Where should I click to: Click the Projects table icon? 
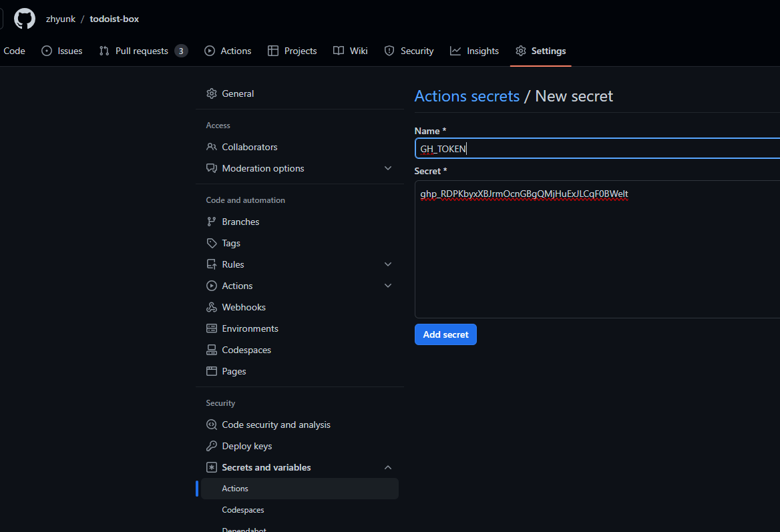(x=273, y=51)
